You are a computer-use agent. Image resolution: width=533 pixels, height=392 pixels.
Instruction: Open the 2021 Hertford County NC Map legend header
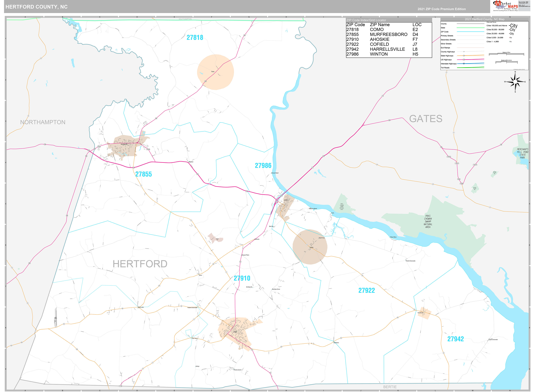tap(484, 19)
